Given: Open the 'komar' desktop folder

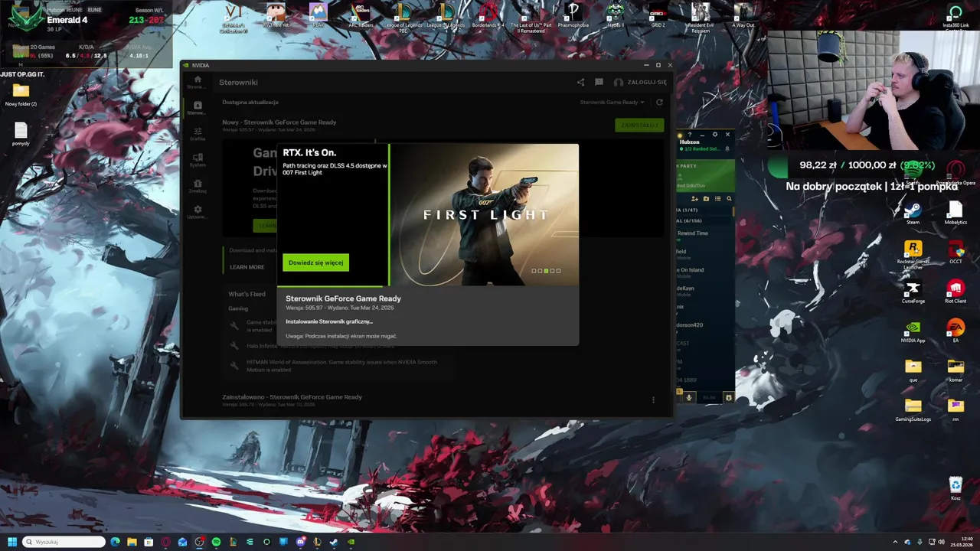Looking at the screenshot, I should tap(955, 370).
